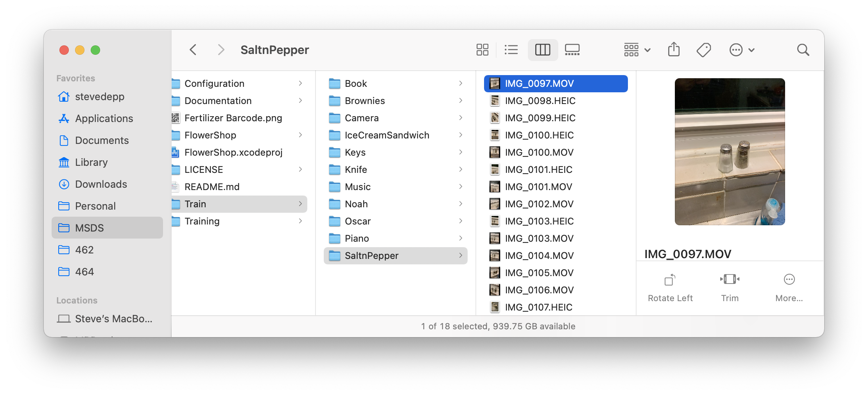Go back with the left chevron
Viewport: 868px width, 395px height.
(193, 50)
